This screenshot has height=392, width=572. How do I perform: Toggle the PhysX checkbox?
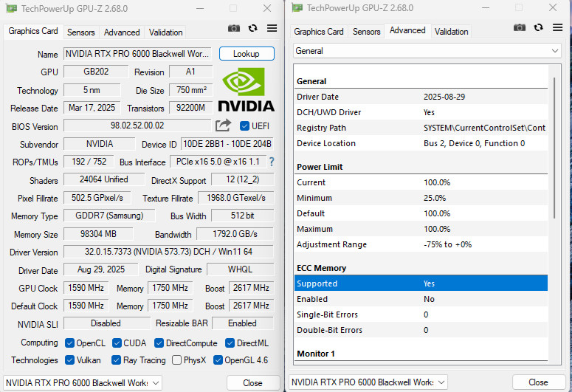click(176, 360)
